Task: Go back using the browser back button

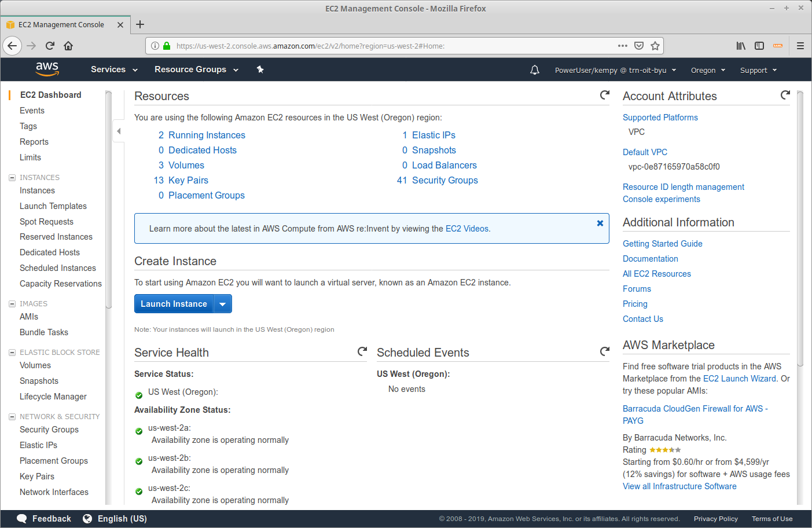Action: tap(12, 46)
